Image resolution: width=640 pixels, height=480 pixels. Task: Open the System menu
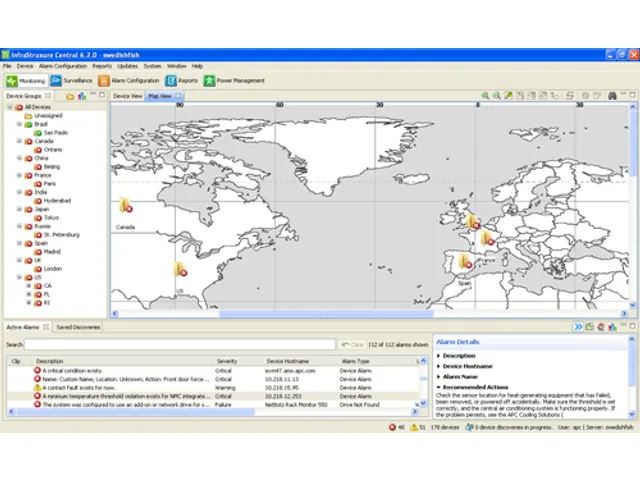pyautogui.click(x=152, y=66)
